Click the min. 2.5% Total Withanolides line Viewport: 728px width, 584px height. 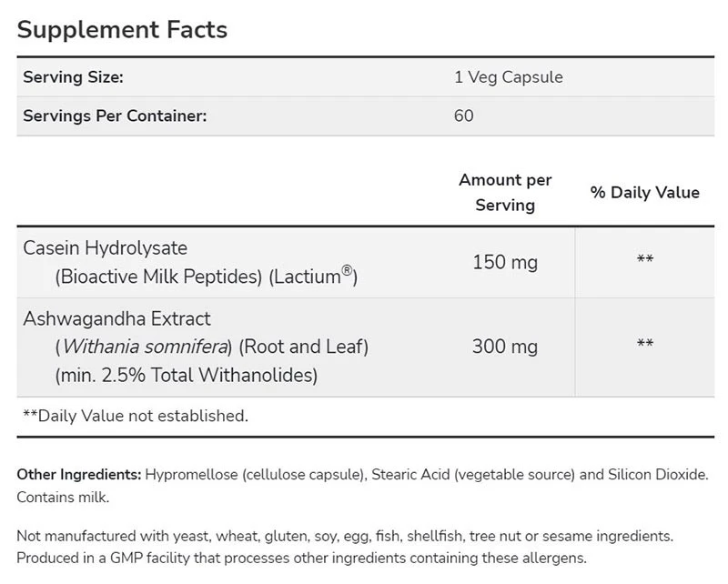pyautogui.click(x=186, y=374)
